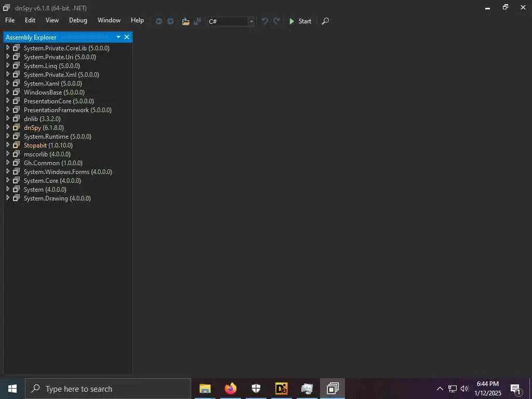Click the System.Drawing assembly icon
This screenshot has width=532, height=399.
tap(16, 198)
